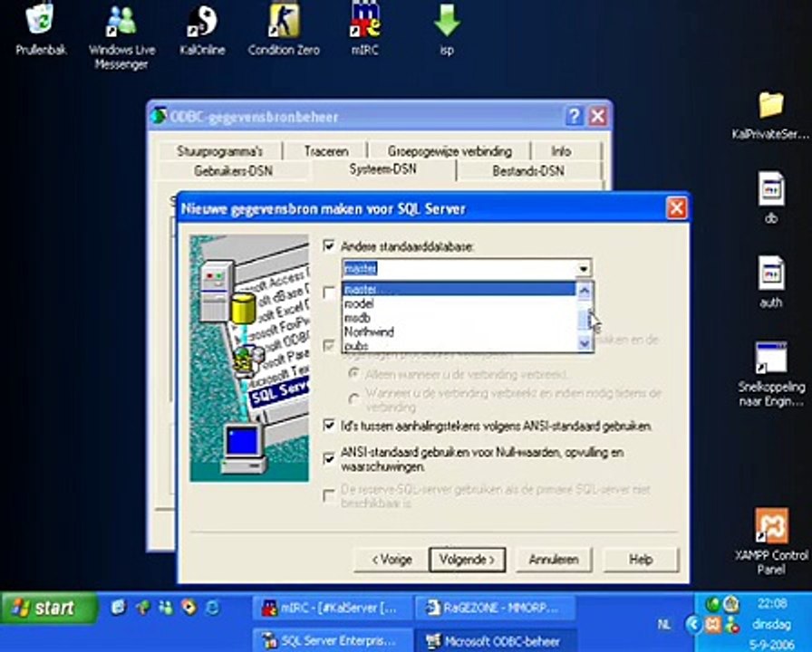Open Snelkoppeling naar Engin shortcut
Viewport: 812px width, 652px height.
coord(771,374)
